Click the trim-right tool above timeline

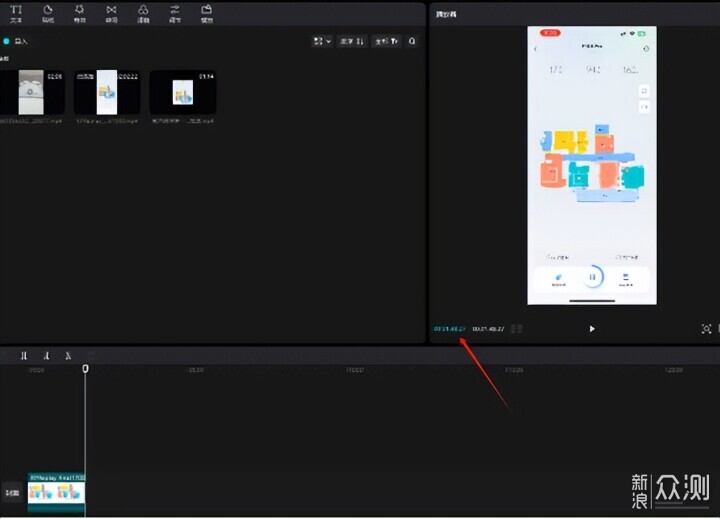point(68,355)
